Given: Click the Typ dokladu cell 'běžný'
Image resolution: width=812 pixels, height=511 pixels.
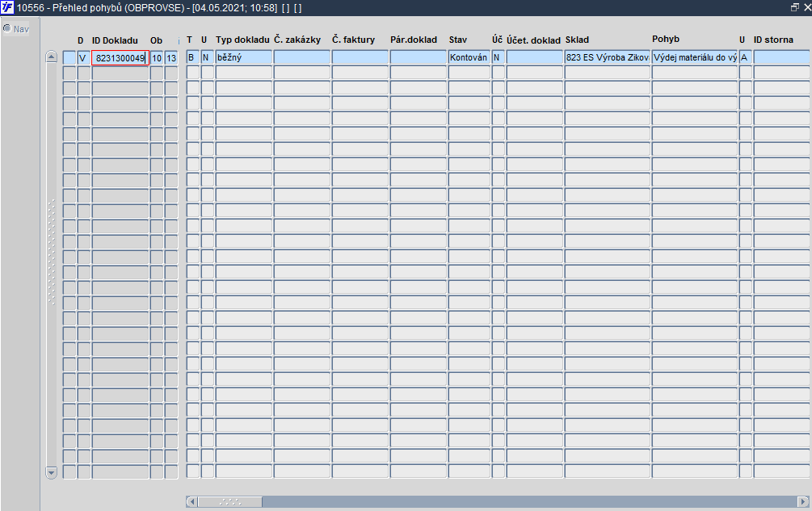Looking at the screenshot, I should (x=243, y=57).
